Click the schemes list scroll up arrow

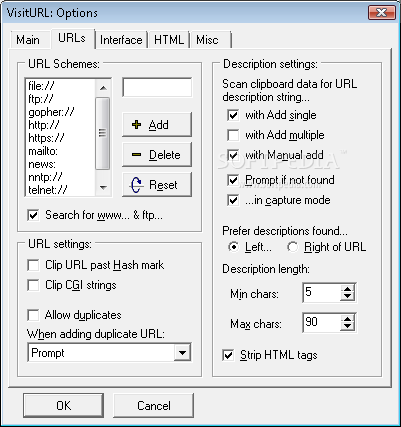[103, 88]
